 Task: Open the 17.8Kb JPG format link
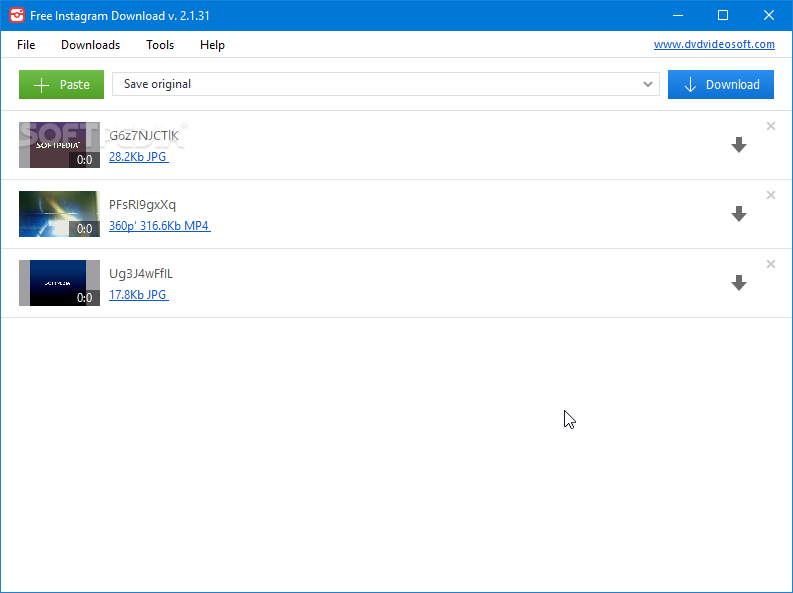point(139,295)
